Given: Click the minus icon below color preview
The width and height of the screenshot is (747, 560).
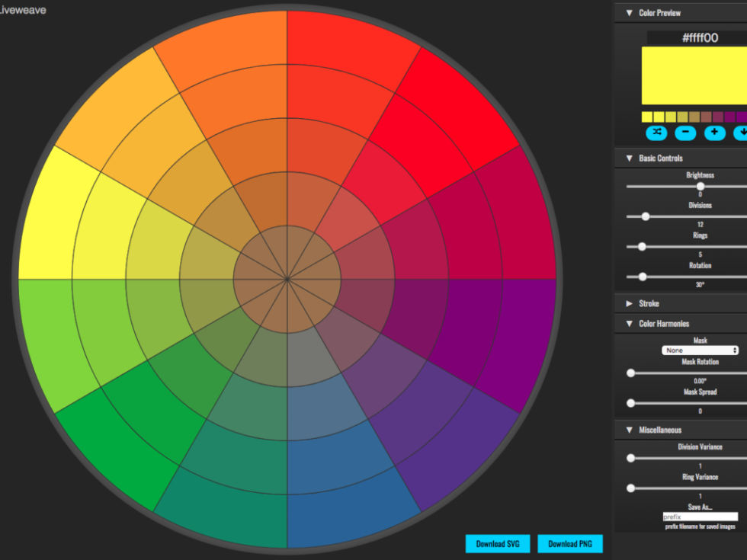Looking at the screenshot, I should tap(685, 133).
